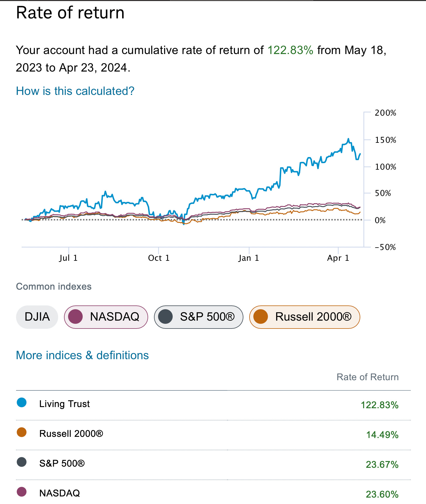The image size is (426, 504).
Task: Click the orange circle inside Russell 2000 chip
Action: click(x=261, y=317)
